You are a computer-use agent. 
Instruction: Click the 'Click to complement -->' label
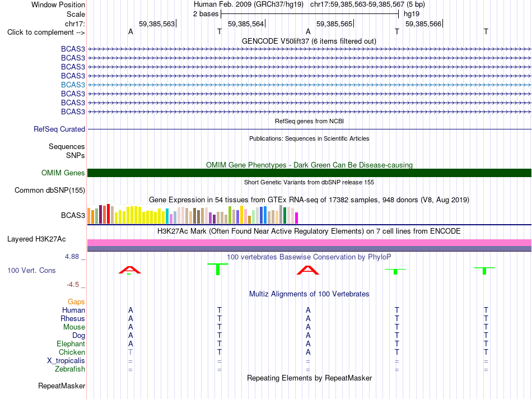46,33
